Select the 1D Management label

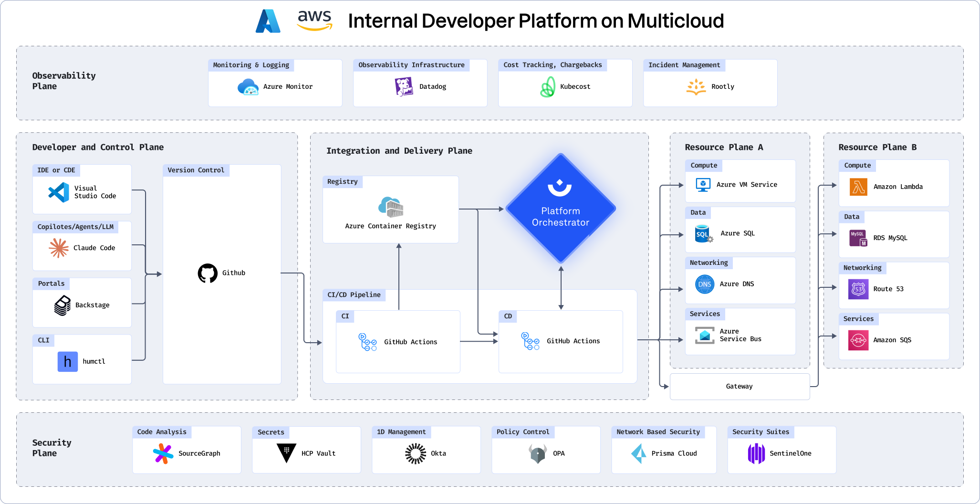pos(401,432)
